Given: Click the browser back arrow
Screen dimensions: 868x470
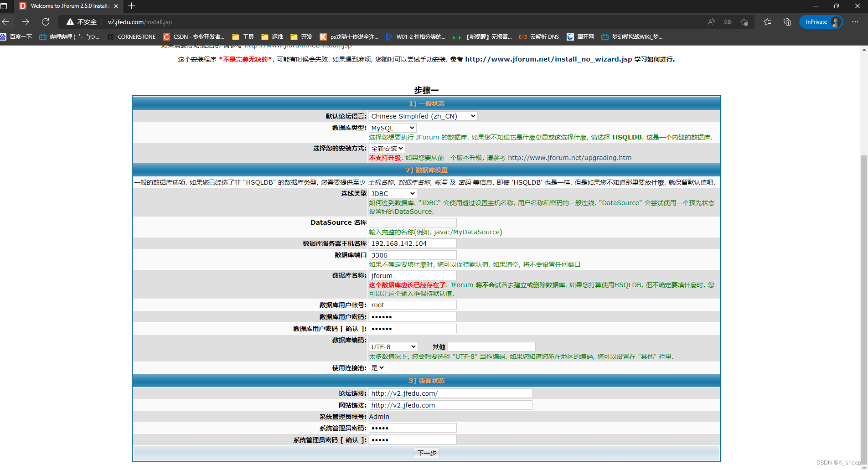Looking at the screenshot, I should click(x=6, y=22).
